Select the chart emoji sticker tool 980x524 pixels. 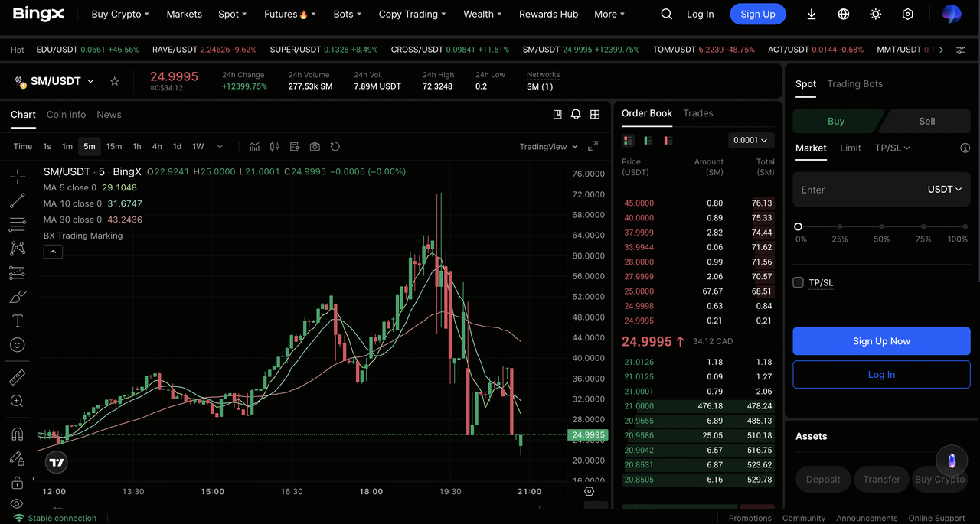pos(17,345)
